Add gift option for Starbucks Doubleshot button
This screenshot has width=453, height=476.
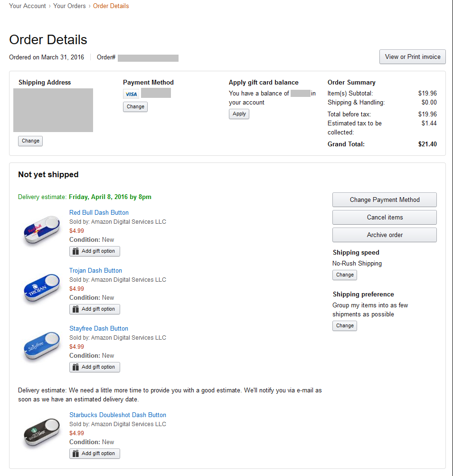pos(95,454)
